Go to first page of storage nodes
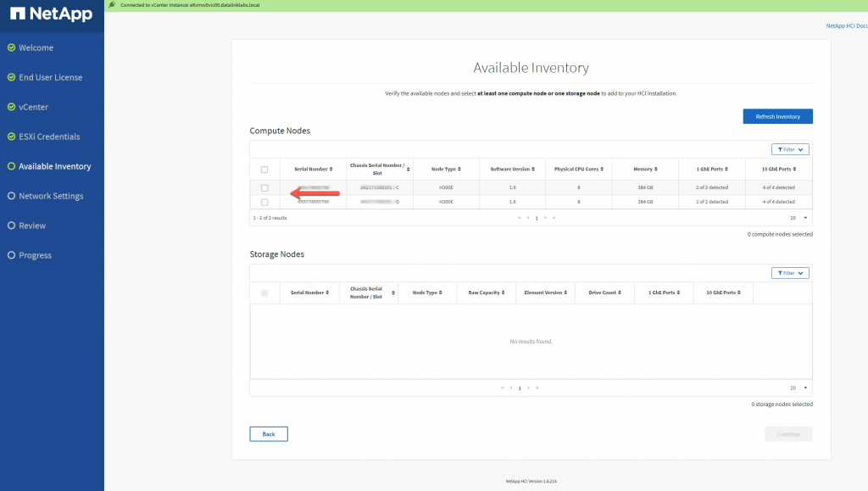 (502, 388)
